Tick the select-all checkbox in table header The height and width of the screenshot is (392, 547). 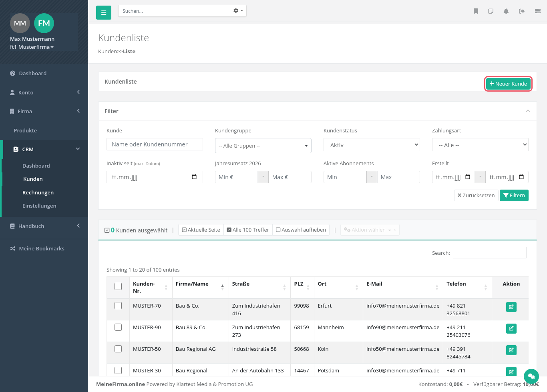pyautogui.click(x=118, y=286)
